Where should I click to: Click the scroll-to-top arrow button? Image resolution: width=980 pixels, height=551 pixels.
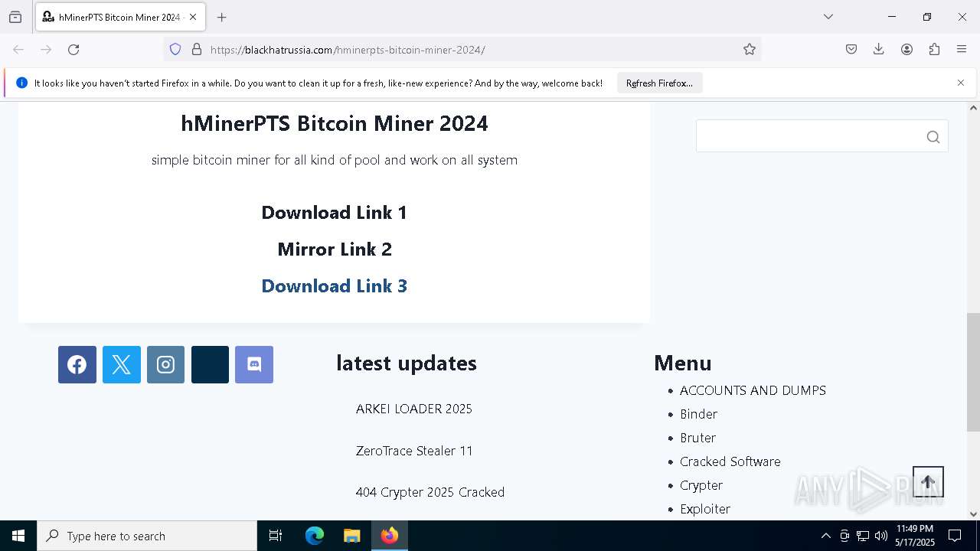pyautogui.click(x=928, y=482)
